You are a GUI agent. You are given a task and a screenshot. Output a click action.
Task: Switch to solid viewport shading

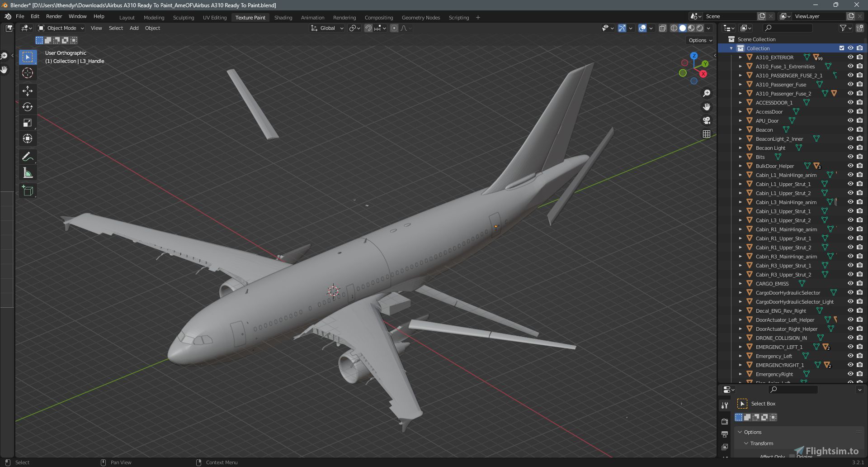pos(683,28)
